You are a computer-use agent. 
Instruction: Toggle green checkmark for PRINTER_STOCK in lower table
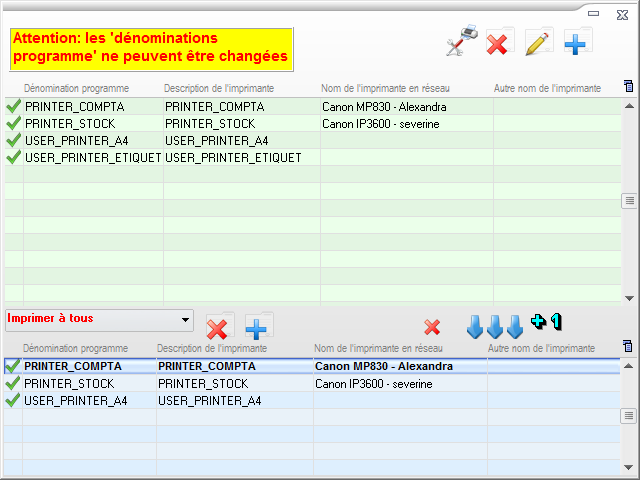(13, 383)
